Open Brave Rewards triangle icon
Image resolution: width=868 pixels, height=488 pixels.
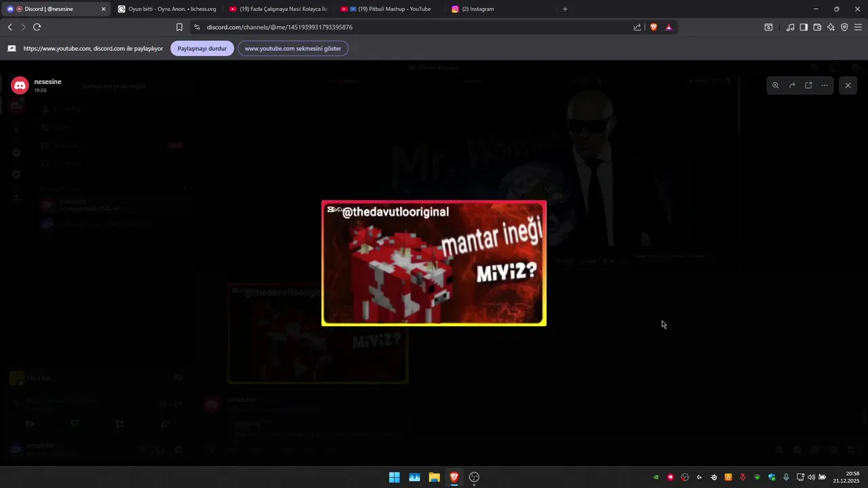pos(669,27)
